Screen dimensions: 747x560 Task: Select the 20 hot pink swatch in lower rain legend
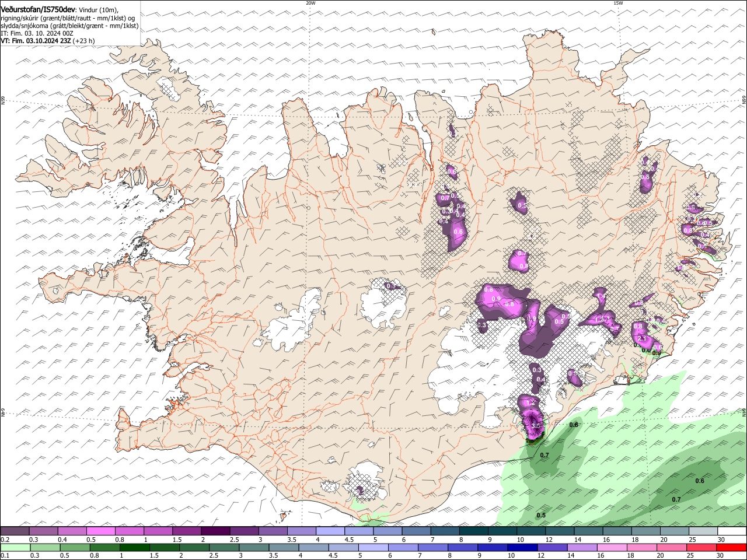(672, 548)
